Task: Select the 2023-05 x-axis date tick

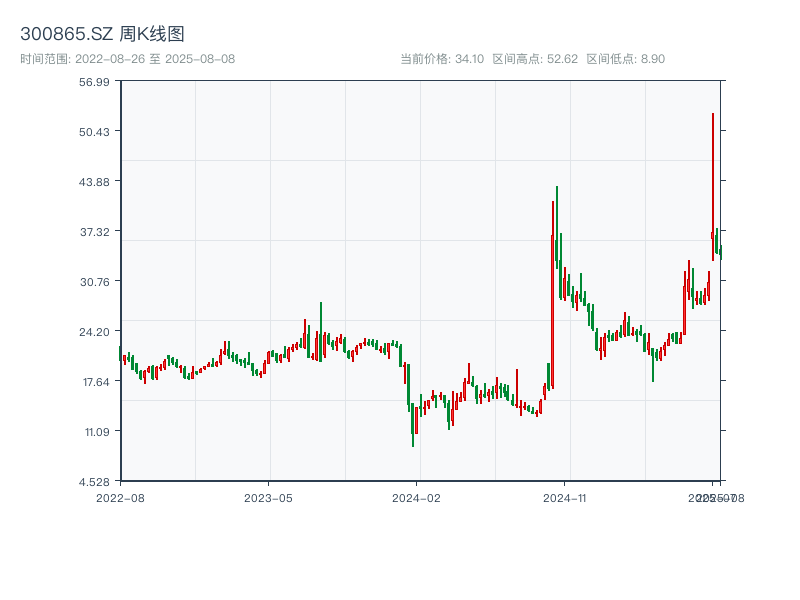Action: tap(268, 497)
